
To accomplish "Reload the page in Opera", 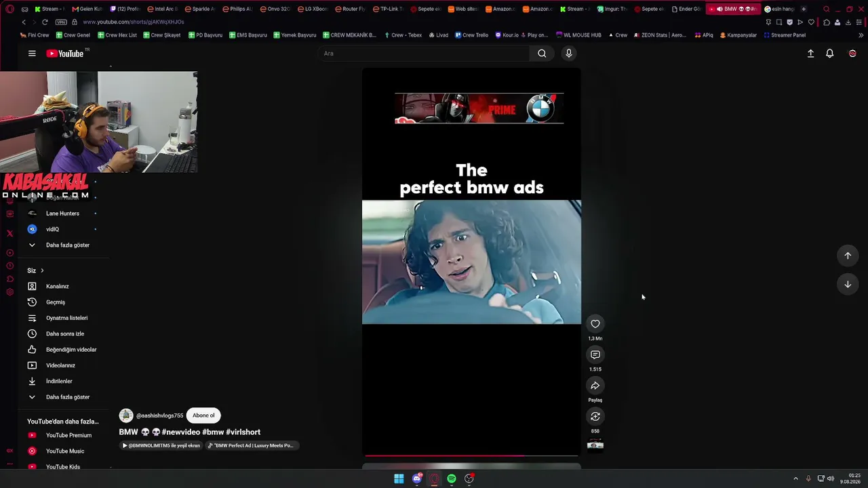I will (45, 22).
